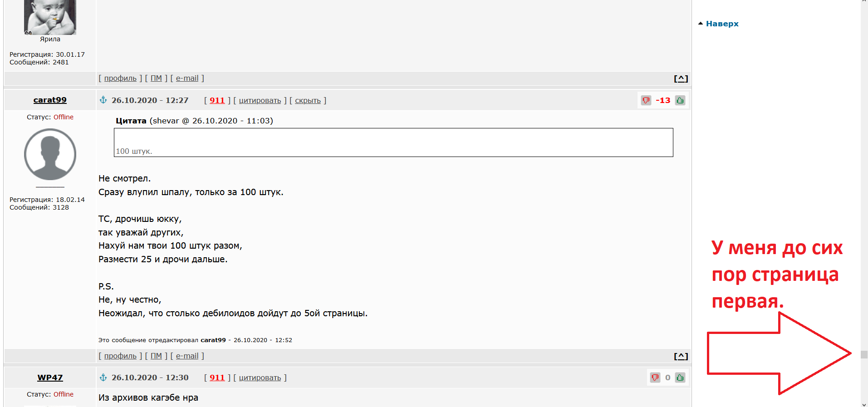Hide carat99's post using скрыть

tap(308, 100)
